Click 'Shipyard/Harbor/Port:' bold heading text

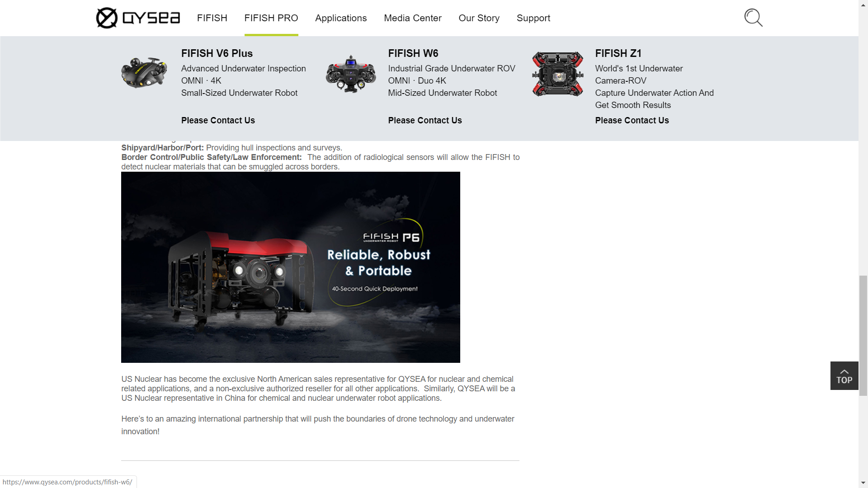163,148
